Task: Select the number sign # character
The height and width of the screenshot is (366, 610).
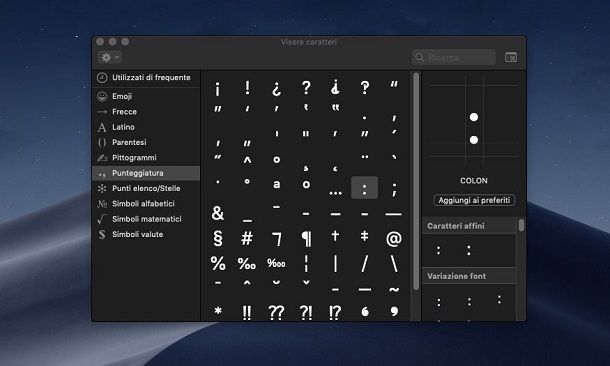Action: pos(247,238)
